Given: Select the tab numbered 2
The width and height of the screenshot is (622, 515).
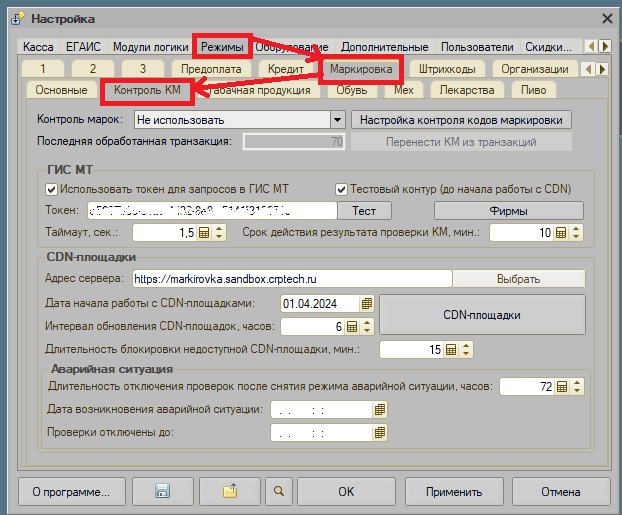Looking at the screenshot, I should 93,69.
